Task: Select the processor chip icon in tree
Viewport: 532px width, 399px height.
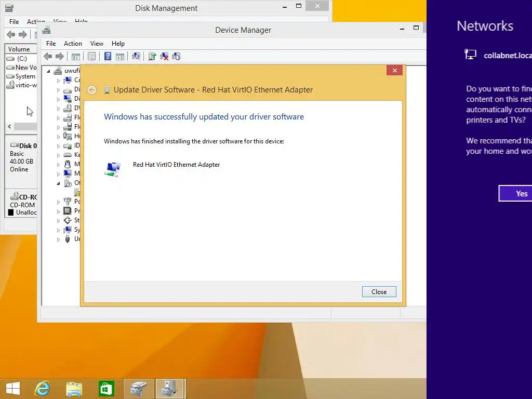Action: (68, 211)
